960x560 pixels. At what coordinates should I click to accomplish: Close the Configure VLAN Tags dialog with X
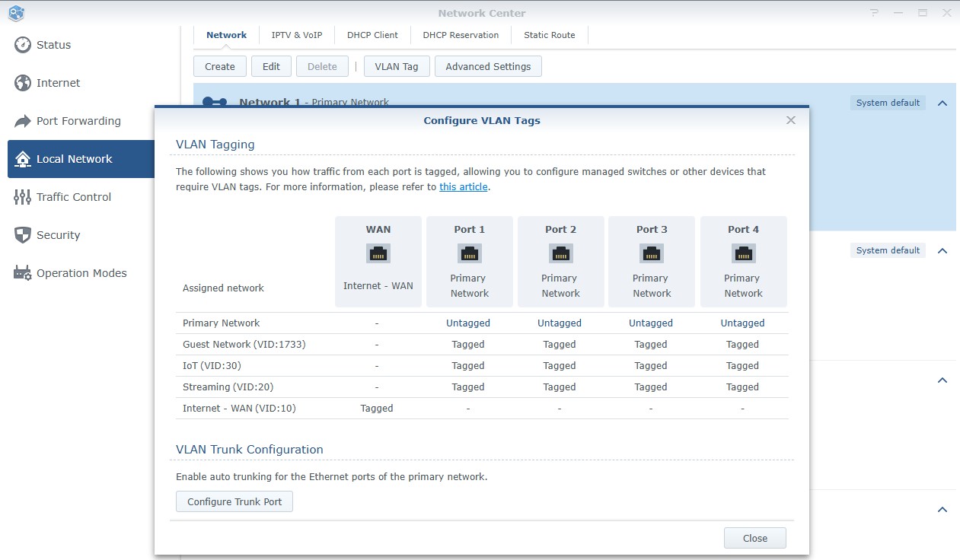point(791,120)
